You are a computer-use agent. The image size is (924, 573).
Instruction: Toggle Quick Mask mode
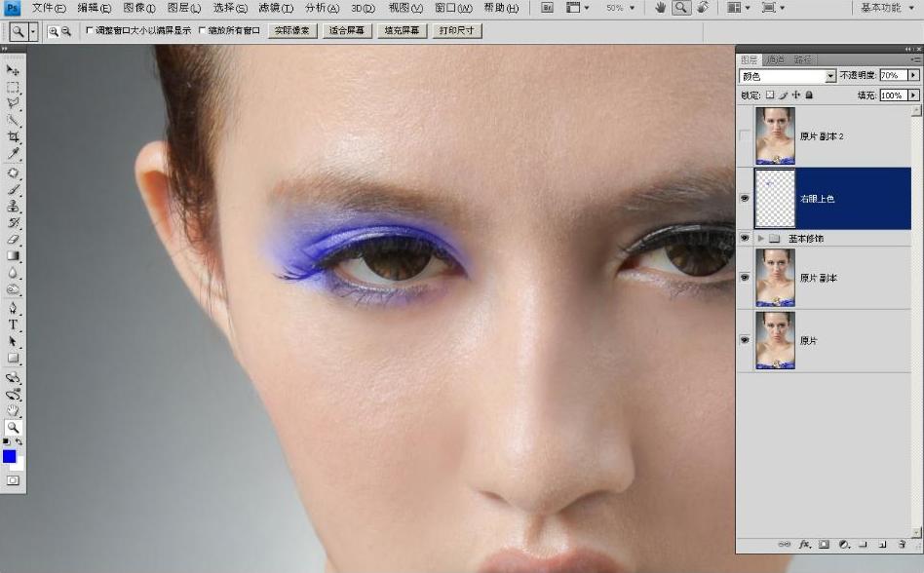[x=13, y=480]
